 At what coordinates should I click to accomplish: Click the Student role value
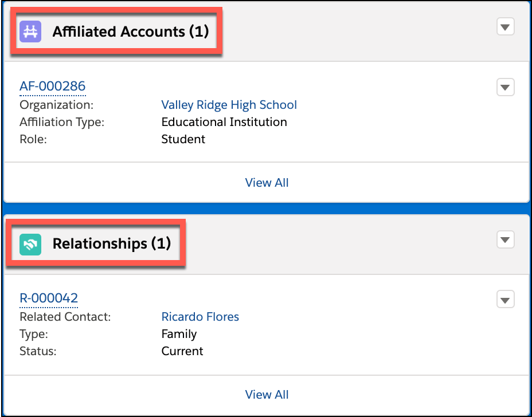(x=183, y=139)
